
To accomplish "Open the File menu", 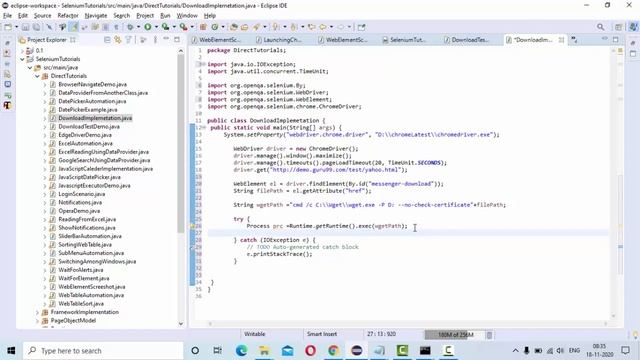I will point(7,16).
